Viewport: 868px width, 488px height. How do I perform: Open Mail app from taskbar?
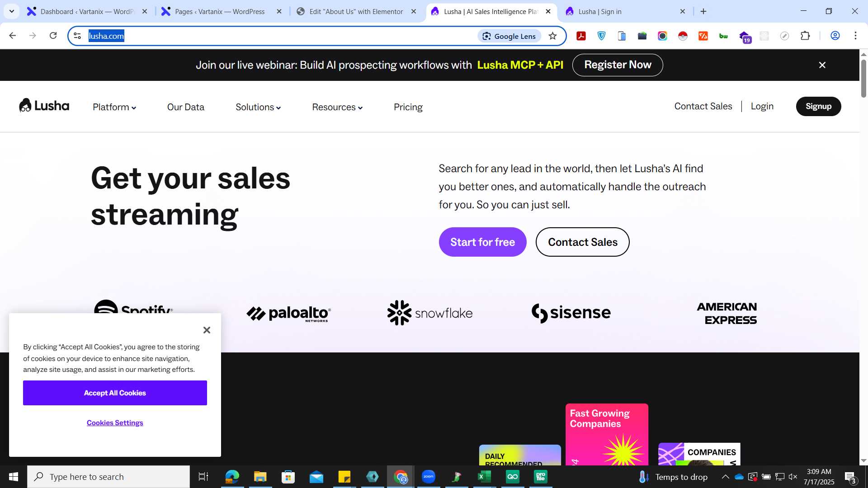coord(316,477)
